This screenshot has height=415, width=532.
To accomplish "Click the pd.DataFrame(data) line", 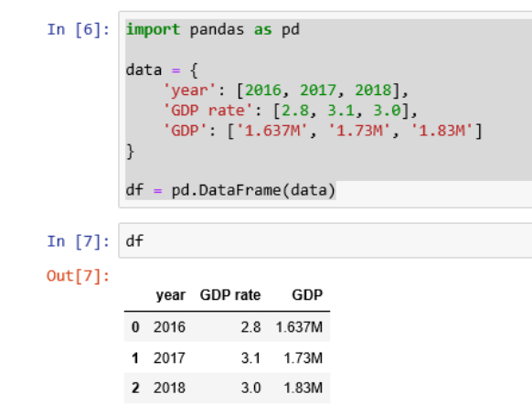I will pyautogui.click(x=230, y=190).
